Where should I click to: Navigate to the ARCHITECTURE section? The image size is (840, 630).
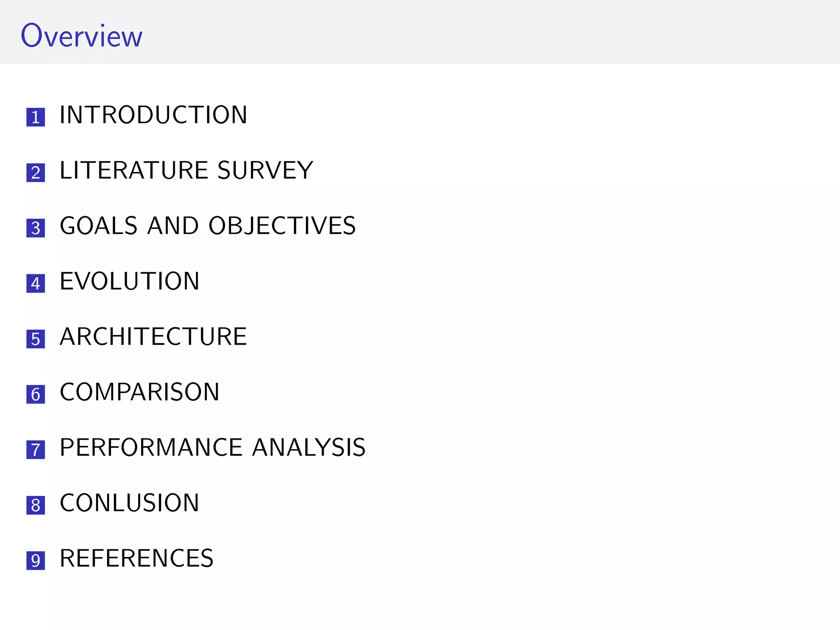point(153,337)
